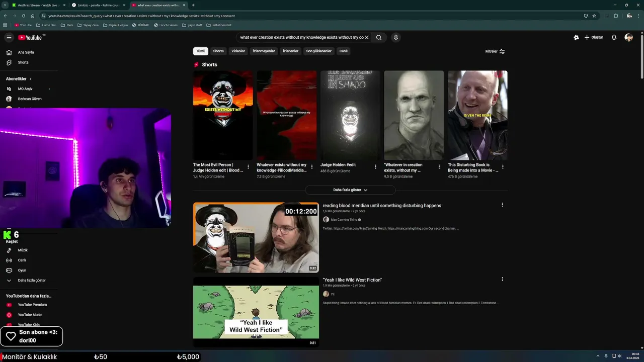Select the İzlenmeyenler filter chip
Viewport: 644px width, 362px height.
click(x=264, y=51)
